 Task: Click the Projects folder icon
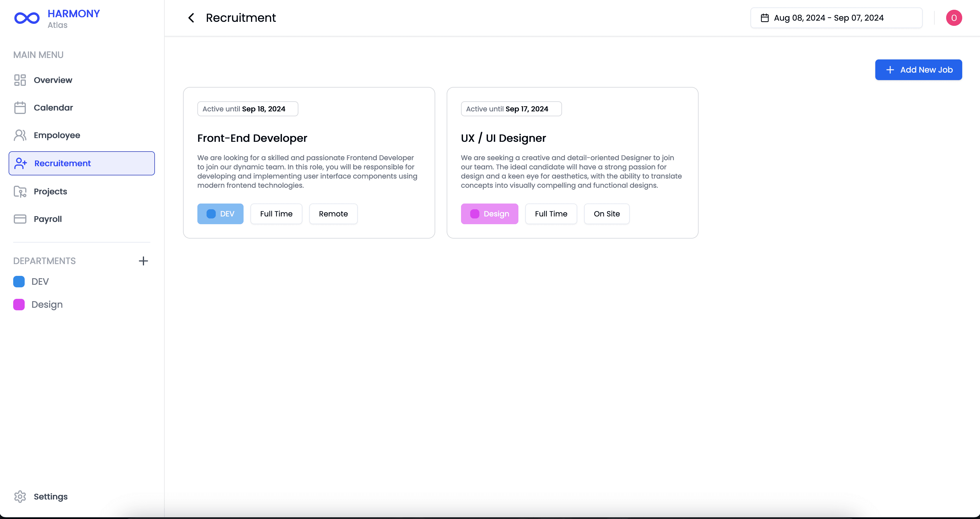pos(20,191)
